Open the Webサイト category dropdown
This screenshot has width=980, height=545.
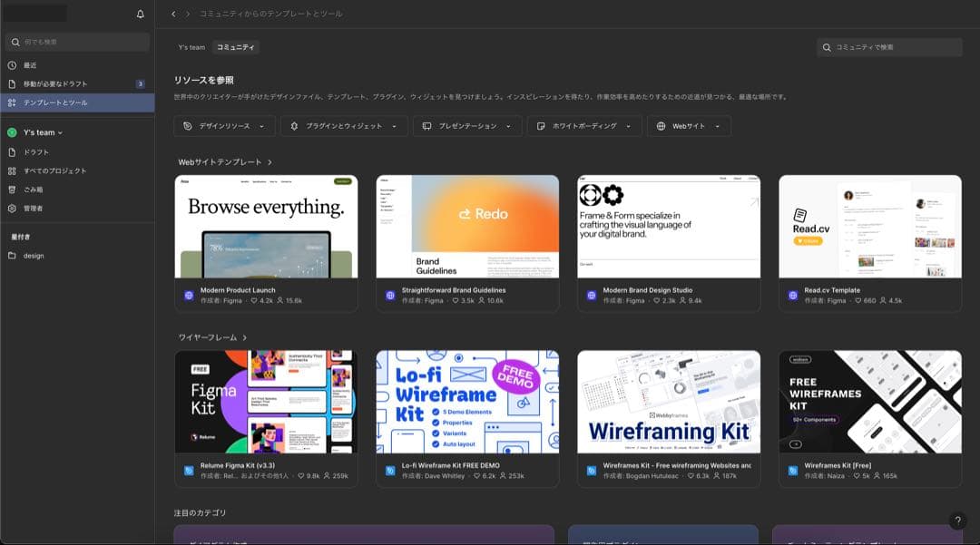click(688, 126)
